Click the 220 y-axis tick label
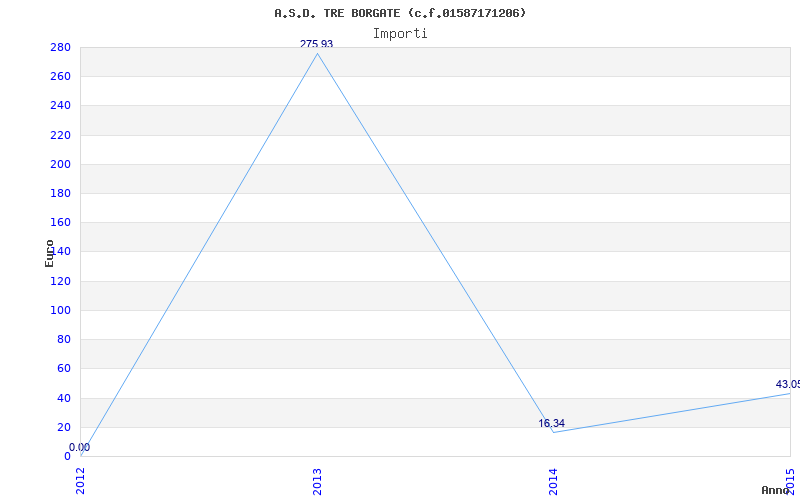The image size is (800, 500). [x=60, y=135]
